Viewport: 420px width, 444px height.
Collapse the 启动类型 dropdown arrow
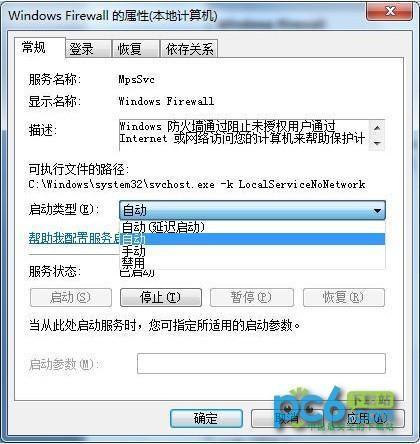377,211
